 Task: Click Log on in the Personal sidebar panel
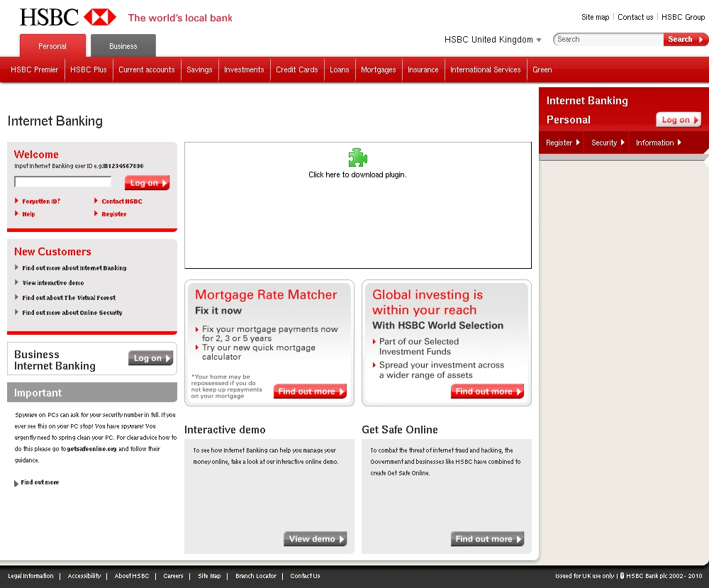679,119
